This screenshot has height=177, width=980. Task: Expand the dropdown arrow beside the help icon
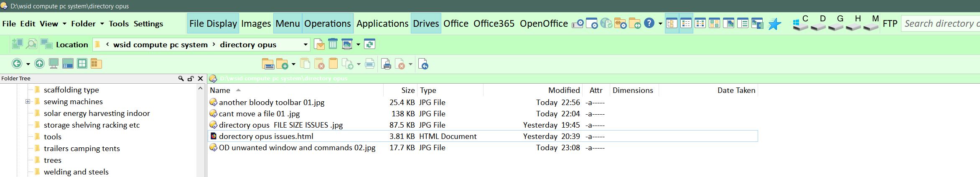point(660,23)
